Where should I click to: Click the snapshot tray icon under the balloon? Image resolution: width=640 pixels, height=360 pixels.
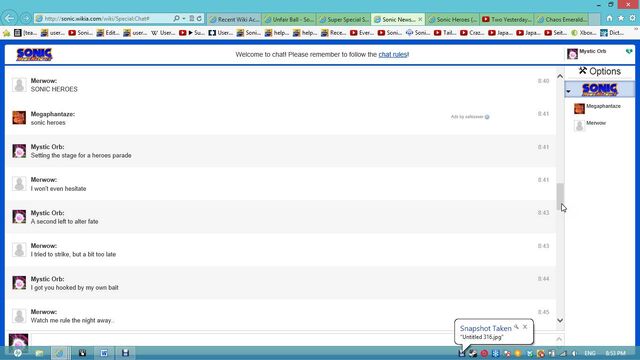point(462,353)
